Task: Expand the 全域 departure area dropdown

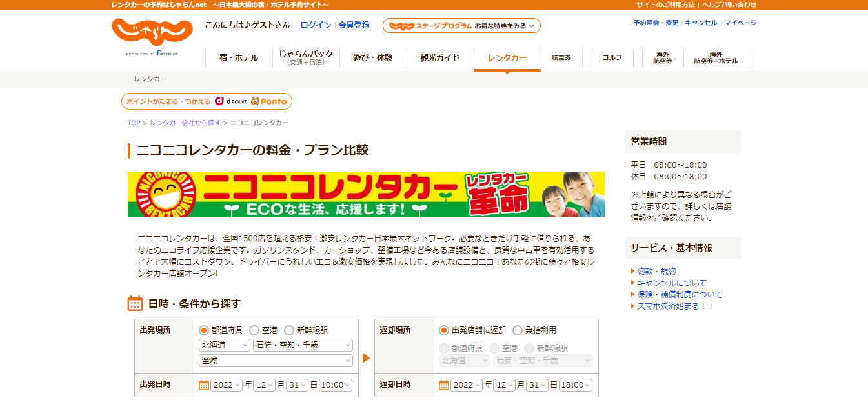Action: pyautogui.click(x=276, y=361)
